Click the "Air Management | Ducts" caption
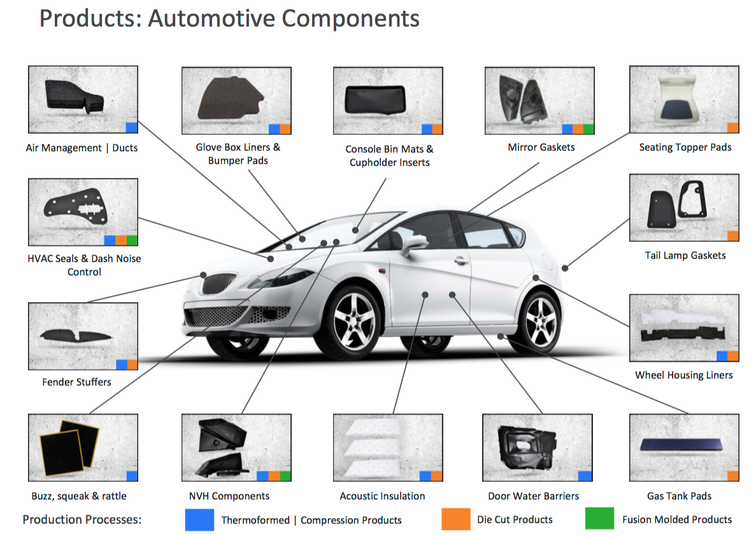This screenshot has width=756, height=536. pyautogui.click(x=82, y=148)
